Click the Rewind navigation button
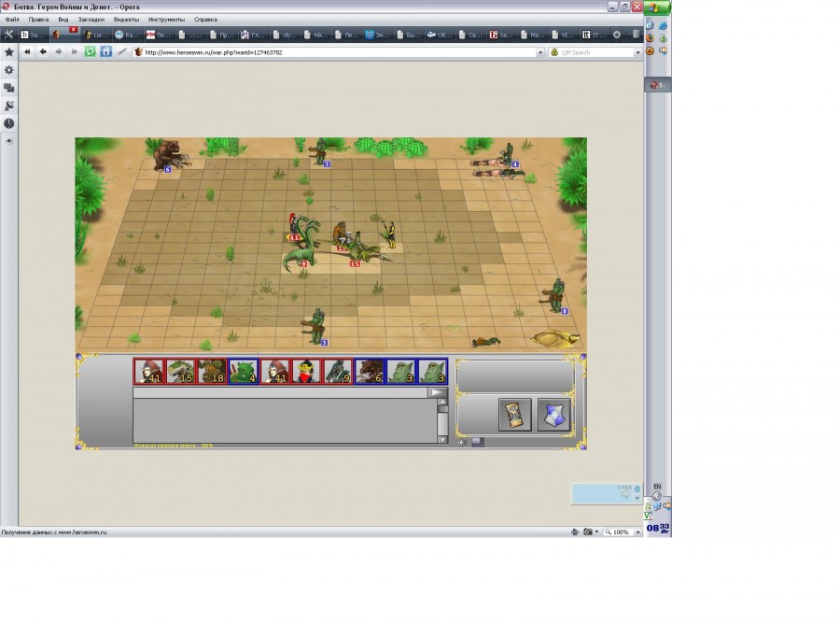The image size is (840, 623). pos(27,52)
